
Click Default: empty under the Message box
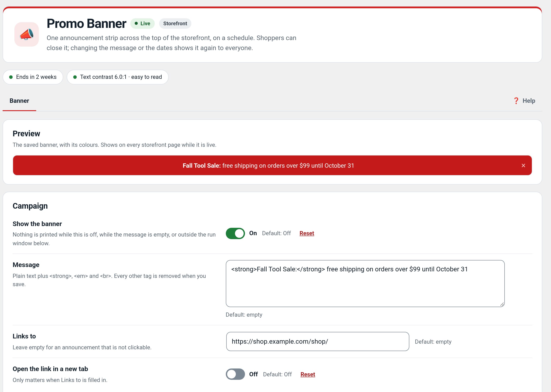click(244, 315)
